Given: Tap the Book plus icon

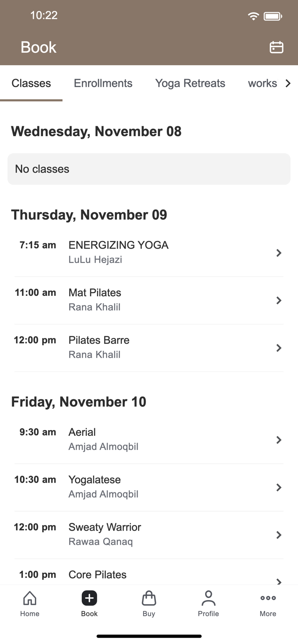Looking at the screenshot, I should pyautogui.click(x=89, y=598).
